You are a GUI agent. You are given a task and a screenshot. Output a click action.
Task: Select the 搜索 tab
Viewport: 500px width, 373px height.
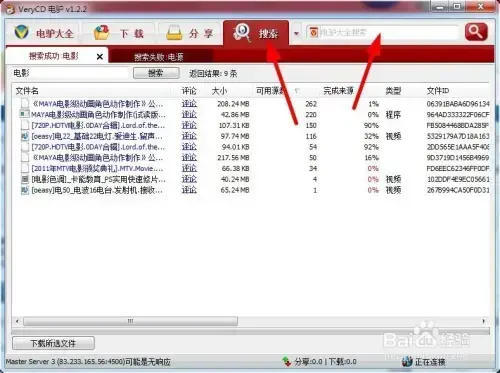coord(256,33)
